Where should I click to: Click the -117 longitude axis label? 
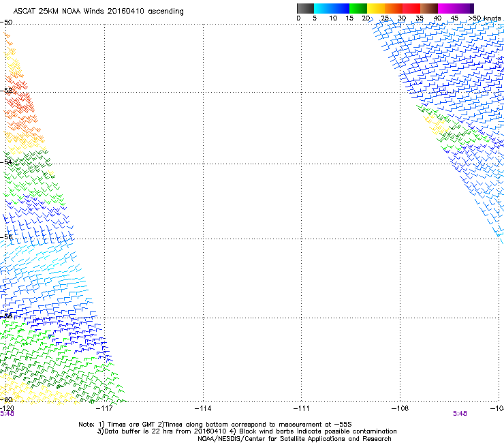(104, 408)
